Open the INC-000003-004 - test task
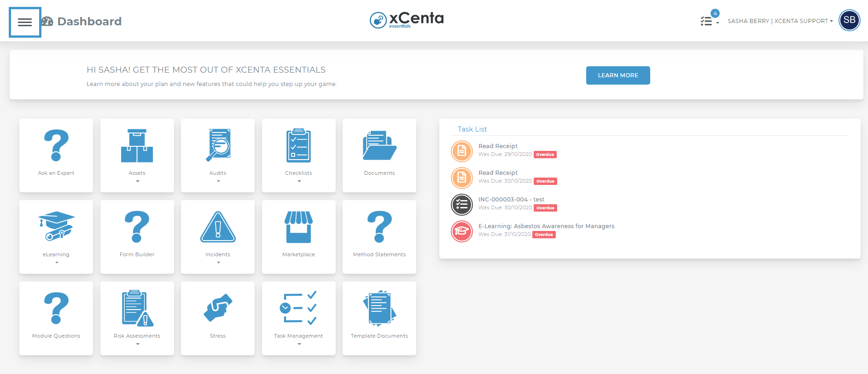Image resolution: width=868 pixels, height=374 pixels. coord(511,200)
